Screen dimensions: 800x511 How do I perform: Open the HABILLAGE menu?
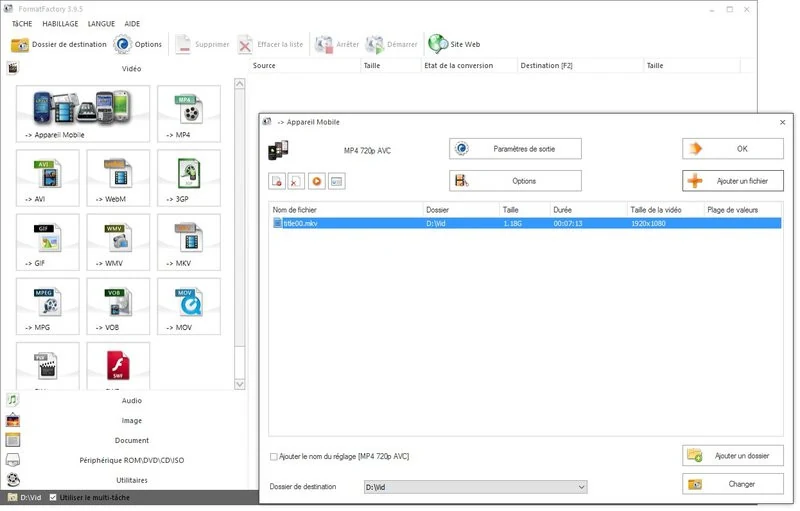pyautogui.click(x=60, y=23)
